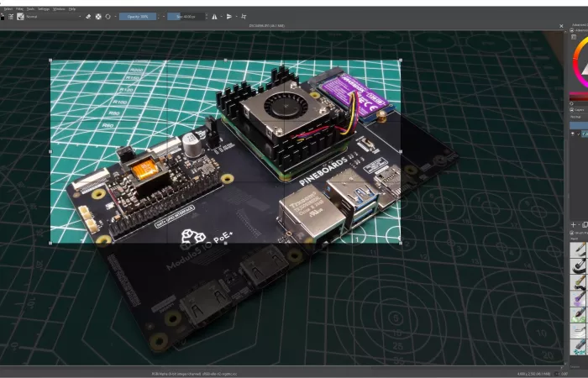Open the Filter menu
Viewport: 588px width, 378px height.
18,8
